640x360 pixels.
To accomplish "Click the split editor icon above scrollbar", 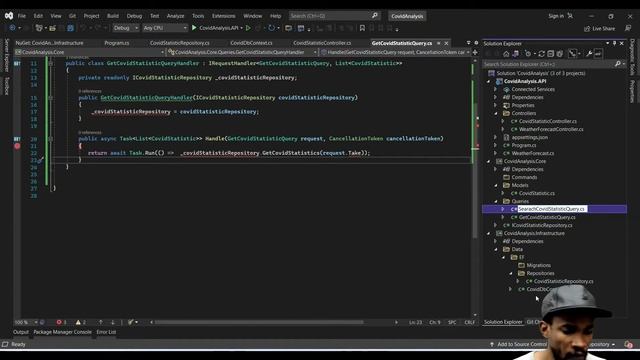I will [475, 52].
